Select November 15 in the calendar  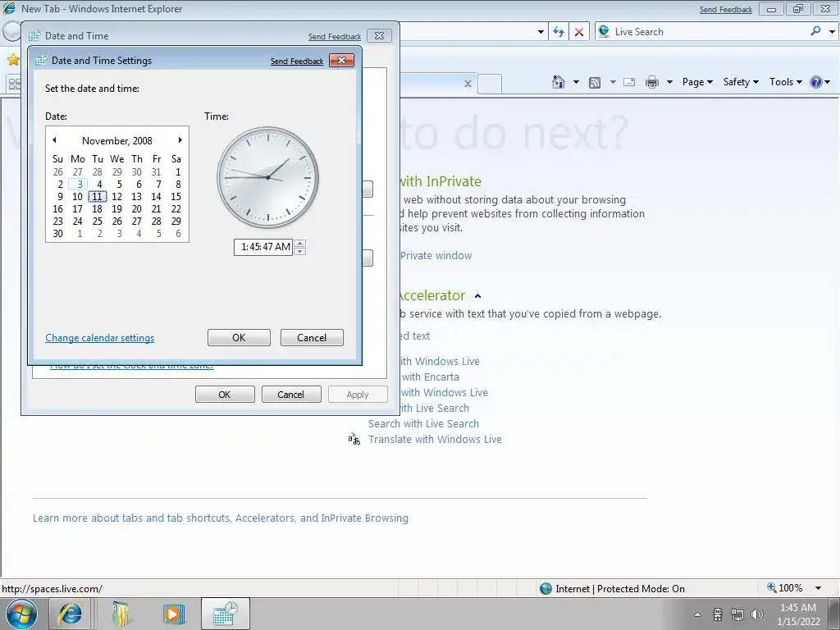(x=176, y=197)
